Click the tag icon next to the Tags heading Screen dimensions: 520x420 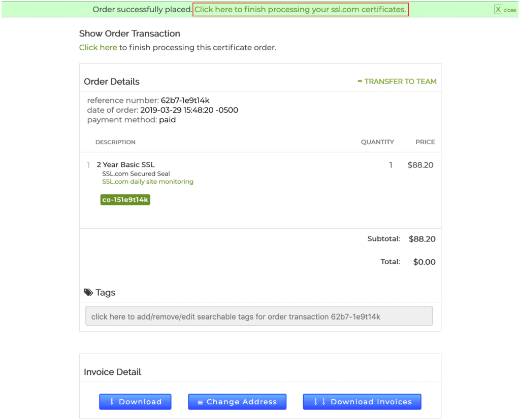88,293
